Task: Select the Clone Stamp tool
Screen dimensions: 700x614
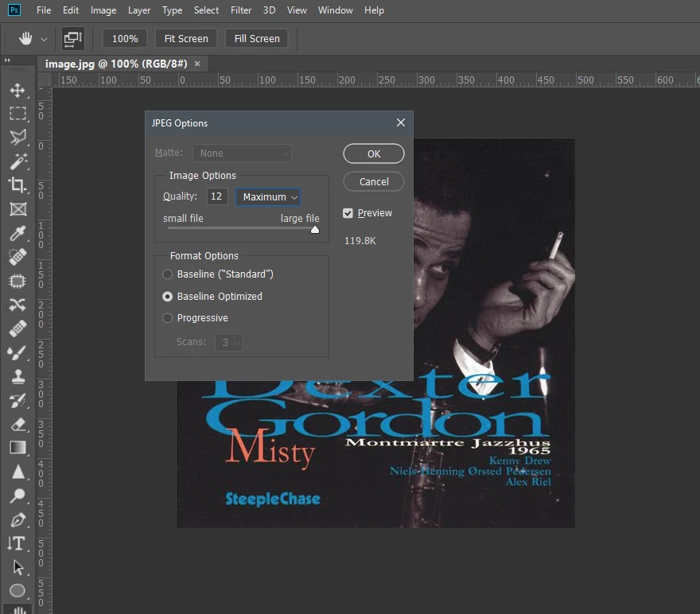Action: (17, 376)
